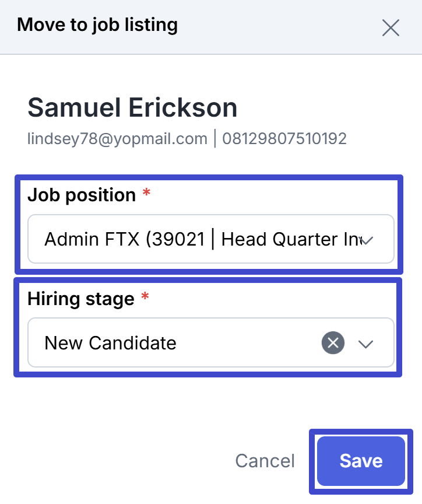
Task: Click the Job position field label
Action: (x=82, y=195)
